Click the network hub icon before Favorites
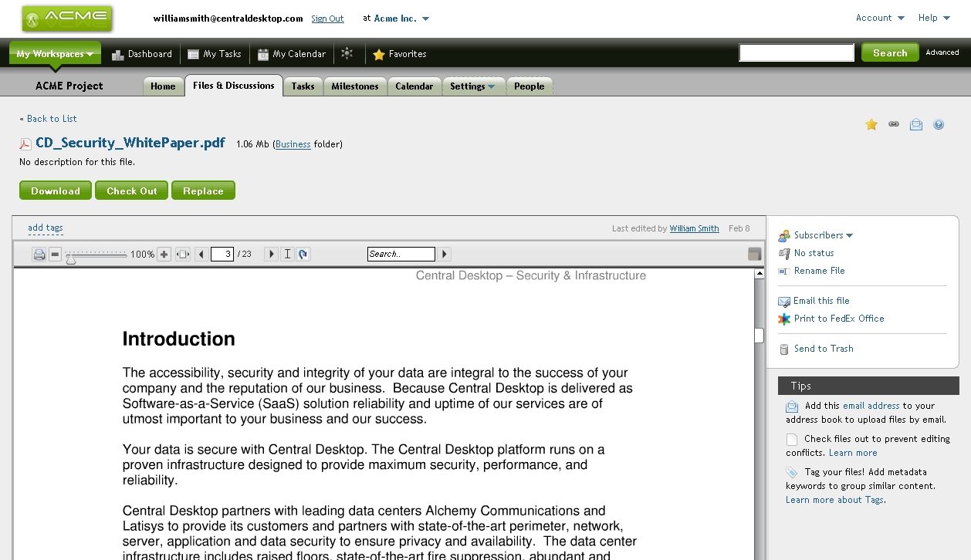 (x=347, y=53)
